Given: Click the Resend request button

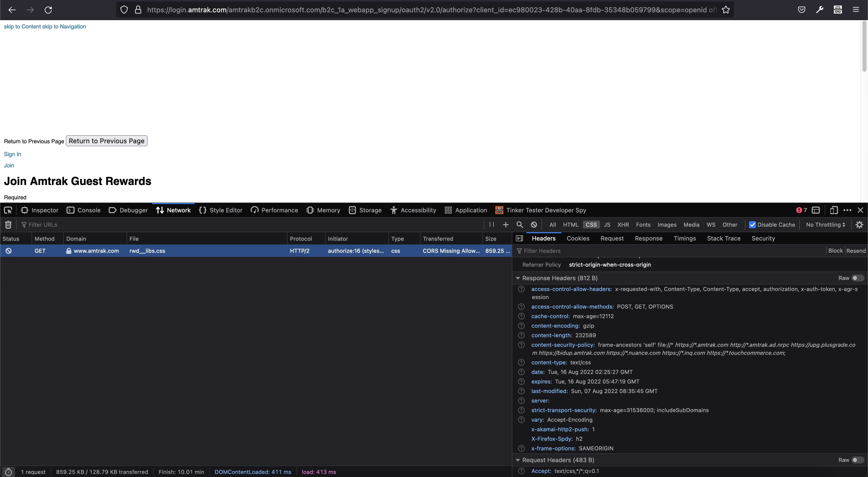Looking at the screenshot, I should coord(856,251).
